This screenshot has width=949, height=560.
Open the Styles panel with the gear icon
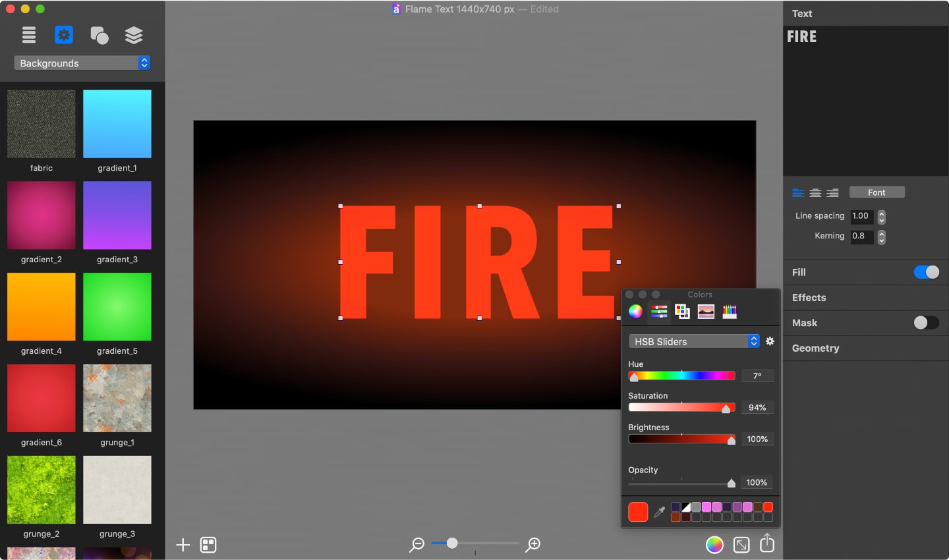64,35
